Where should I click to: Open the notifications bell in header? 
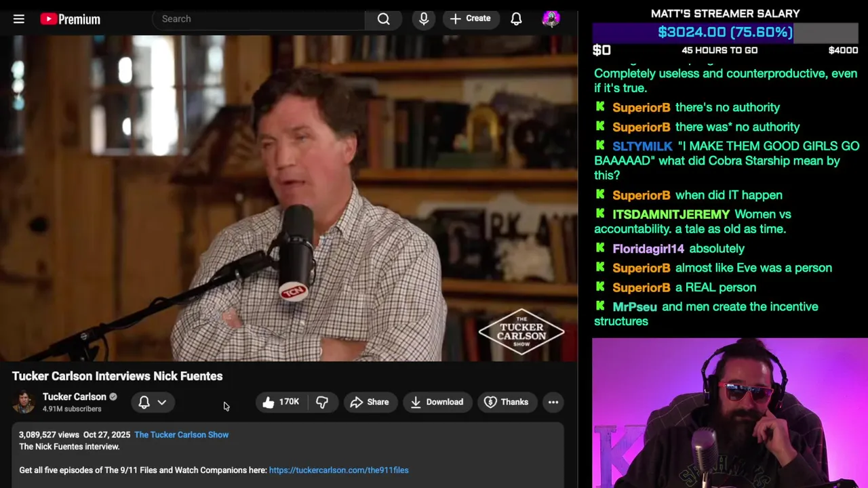[516, 19]
